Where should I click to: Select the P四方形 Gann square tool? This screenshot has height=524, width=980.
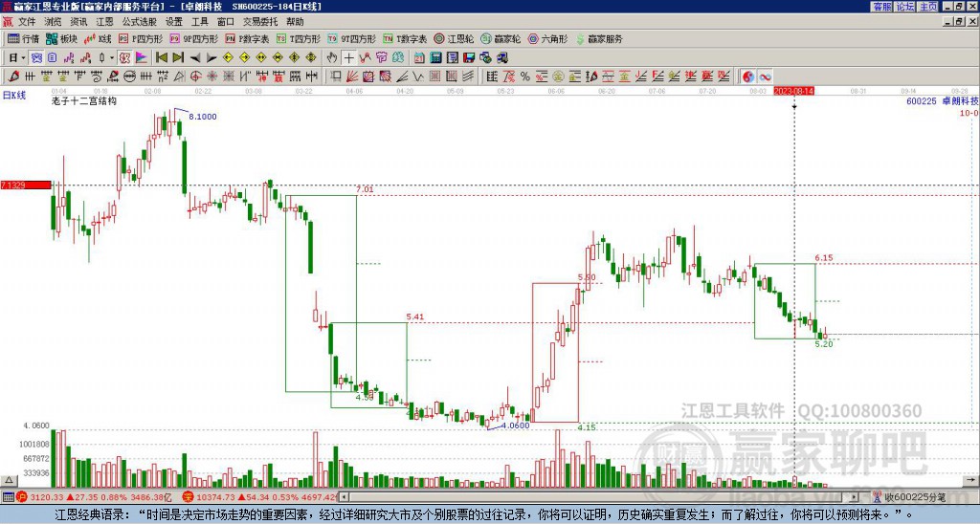(144, 39)
